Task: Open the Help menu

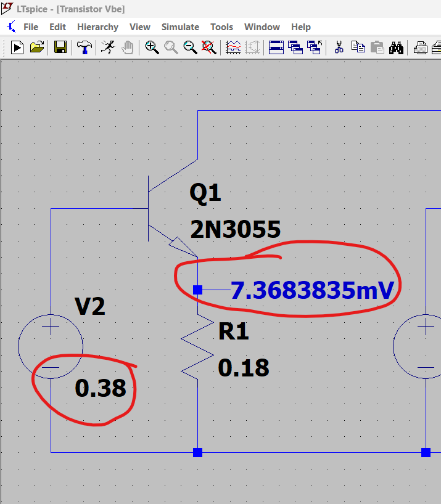Action: [x=301, y=27]
